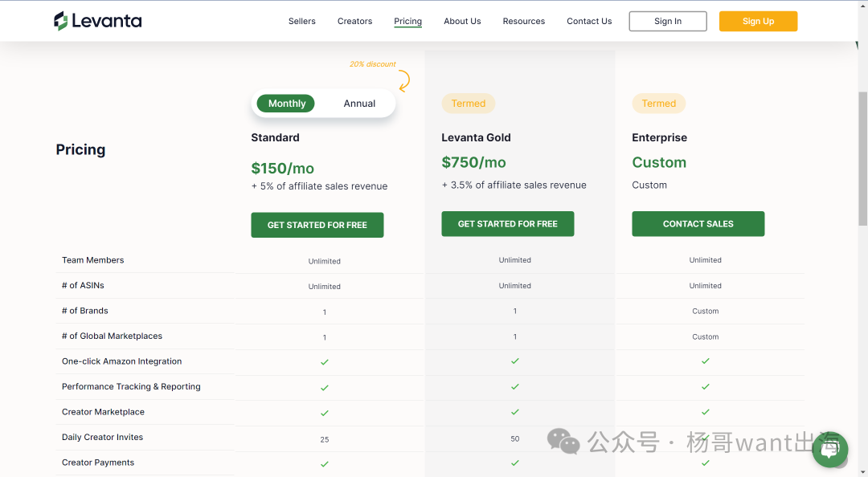Expand the Resources navigation menu
The width and height of the screenshot is (868, 477).
524,22
